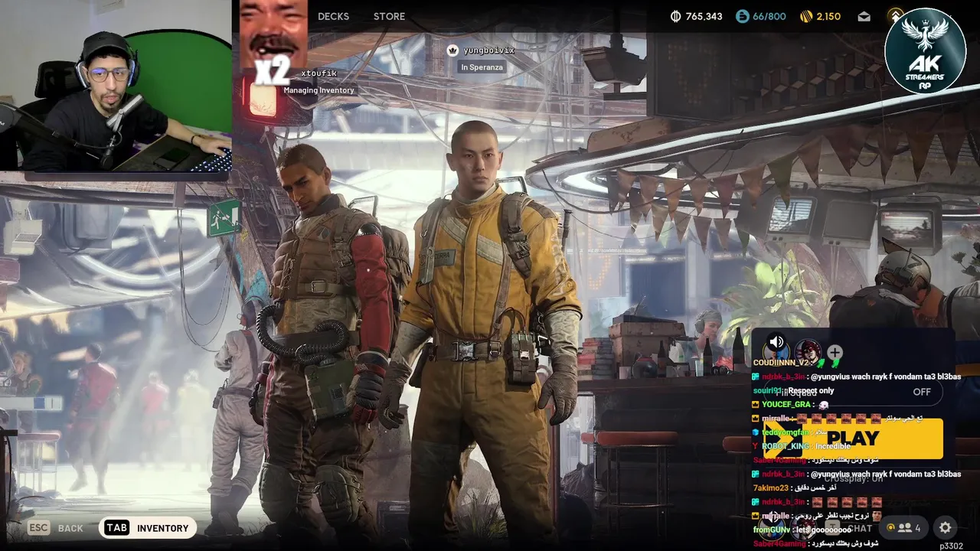Open the mail envelope icon
The image size is (980, 551).
864,16
